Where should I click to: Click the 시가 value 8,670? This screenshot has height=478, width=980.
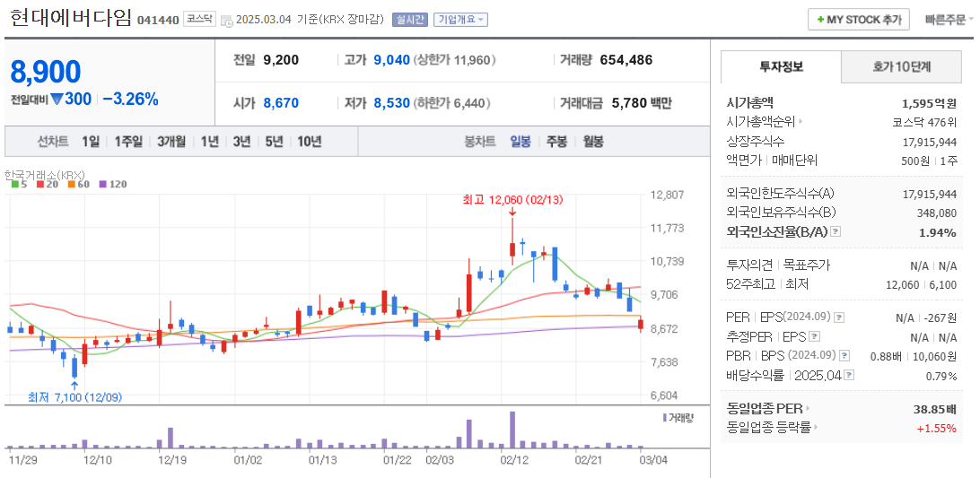281,103
